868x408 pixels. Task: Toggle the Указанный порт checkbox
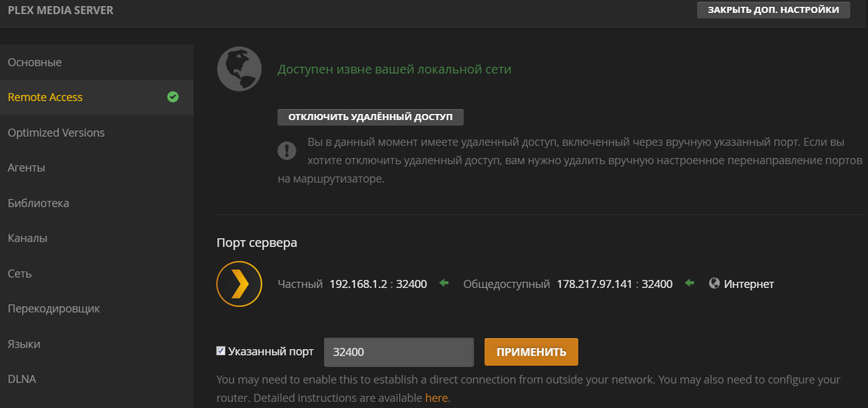[x=221, y=351]
